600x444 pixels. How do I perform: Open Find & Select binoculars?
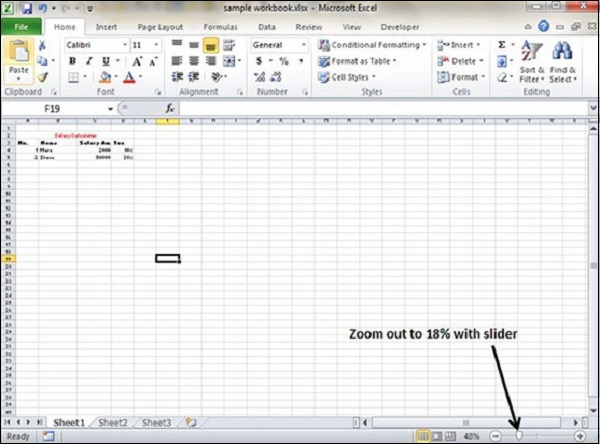point(562,61)
